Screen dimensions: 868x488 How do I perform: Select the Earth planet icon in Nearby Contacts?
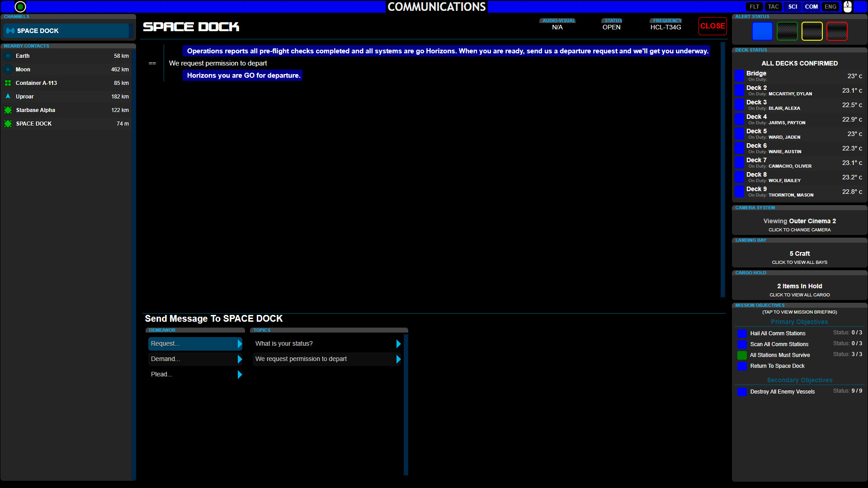(8, 56)
